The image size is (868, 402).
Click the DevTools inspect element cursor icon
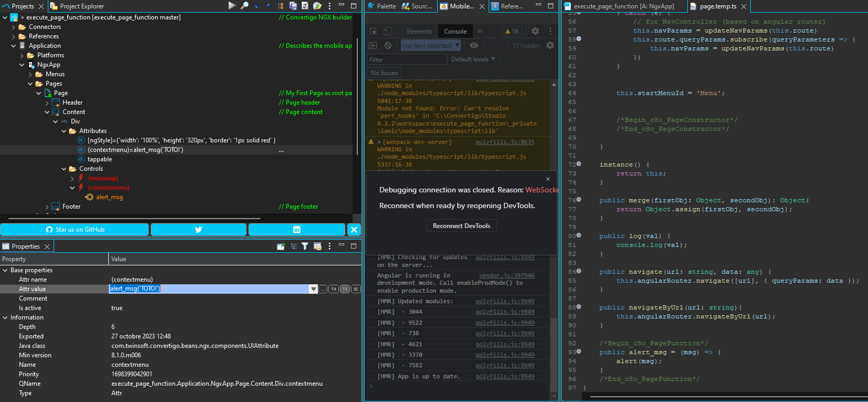(374, 32)
